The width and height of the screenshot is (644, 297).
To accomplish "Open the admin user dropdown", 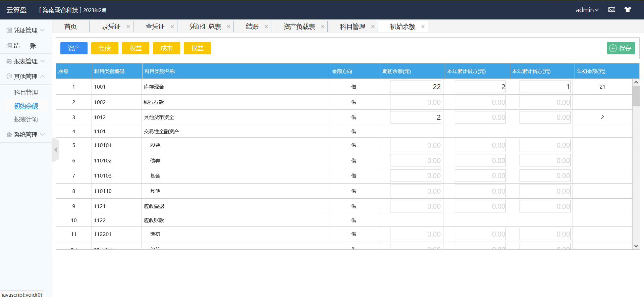I will coord(587,10).
